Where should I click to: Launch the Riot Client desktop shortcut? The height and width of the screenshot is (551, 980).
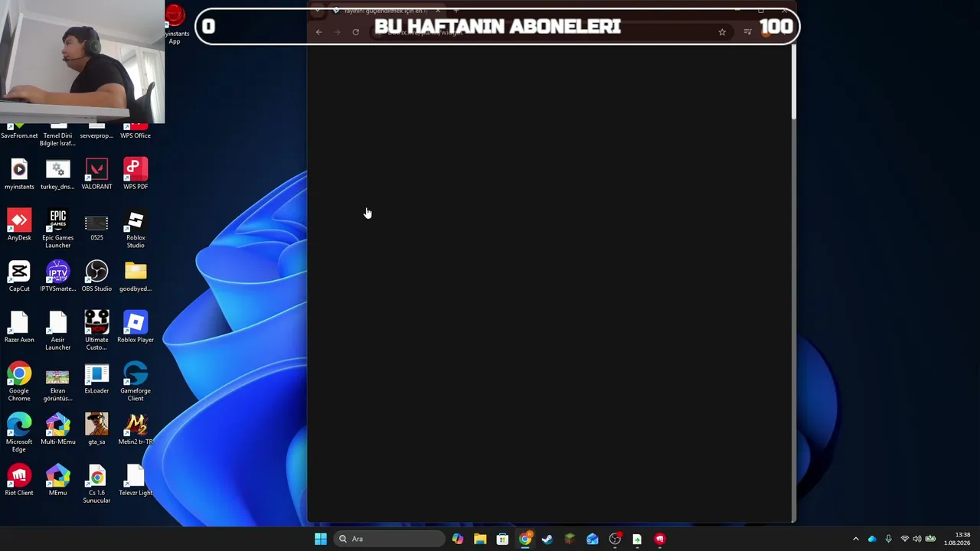coord(19,481)
